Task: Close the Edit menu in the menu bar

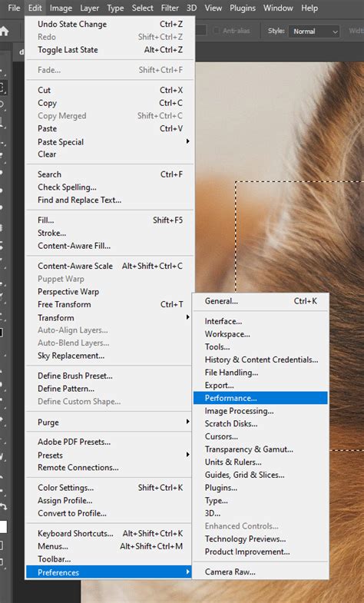Action: tap(35, 8)
